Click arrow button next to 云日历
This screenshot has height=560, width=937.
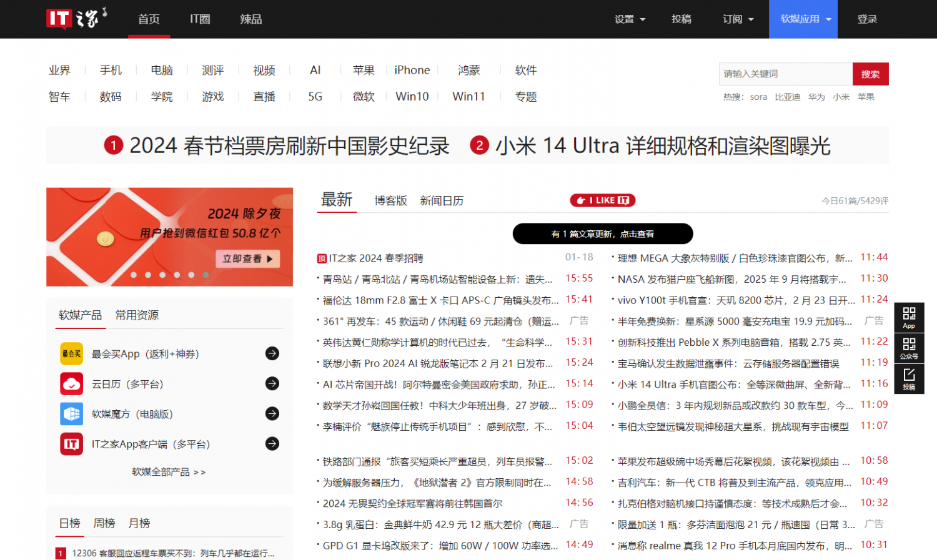pos(272,383)
